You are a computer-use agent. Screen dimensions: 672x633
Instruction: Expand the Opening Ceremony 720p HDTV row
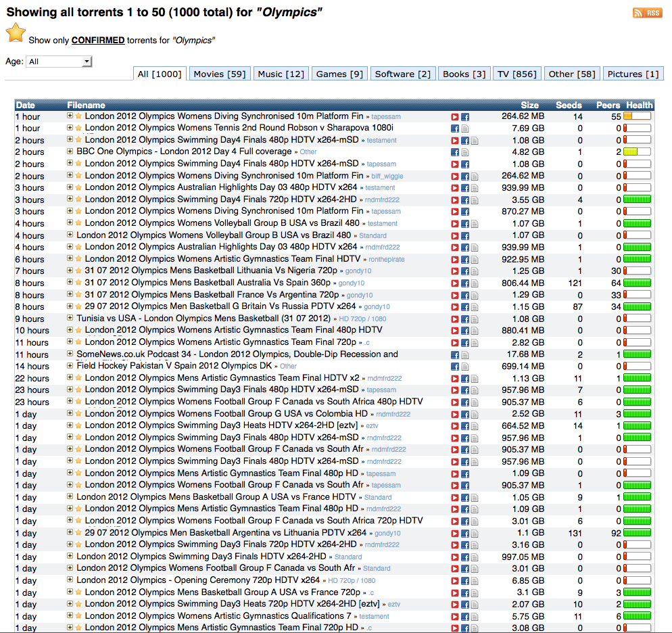70,580
